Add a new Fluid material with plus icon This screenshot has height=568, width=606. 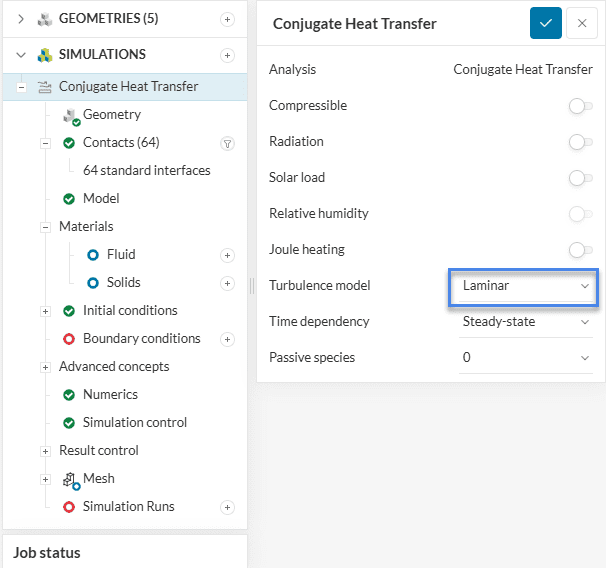click(x=227, y=255)
